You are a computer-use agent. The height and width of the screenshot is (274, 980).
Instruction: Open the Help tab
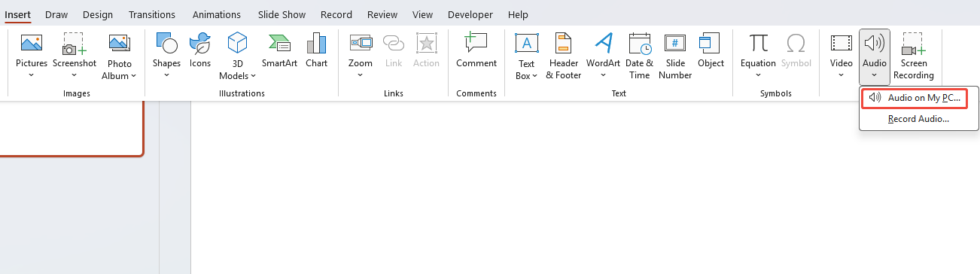tap(518, 14)
